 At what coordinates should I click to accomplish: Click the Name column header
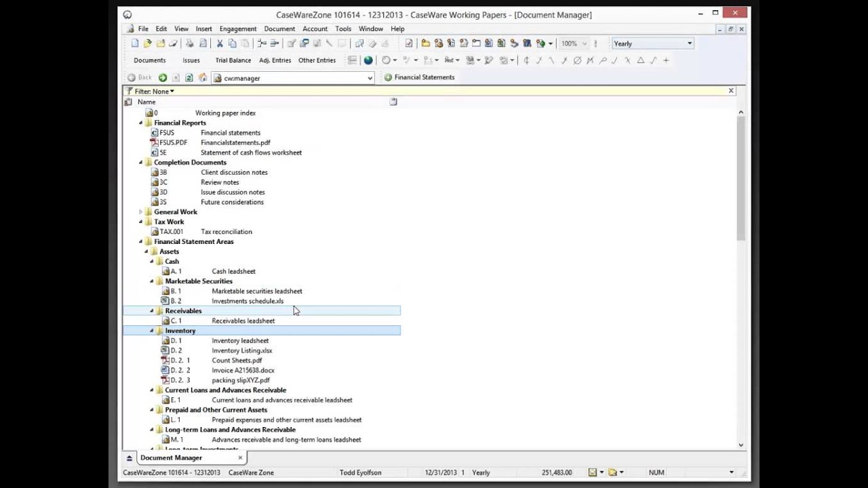pyautogui.click(x=146, y=102)
